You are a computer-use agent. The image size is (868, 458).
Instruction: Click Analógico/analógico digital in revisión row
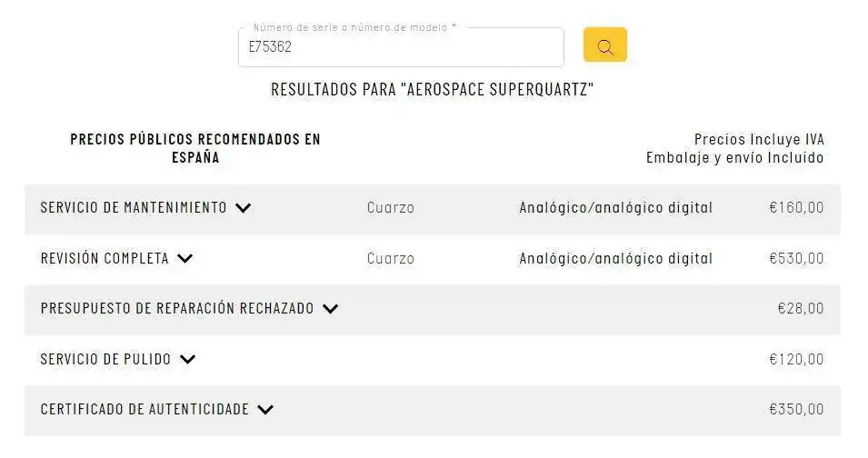coord(615,258)
